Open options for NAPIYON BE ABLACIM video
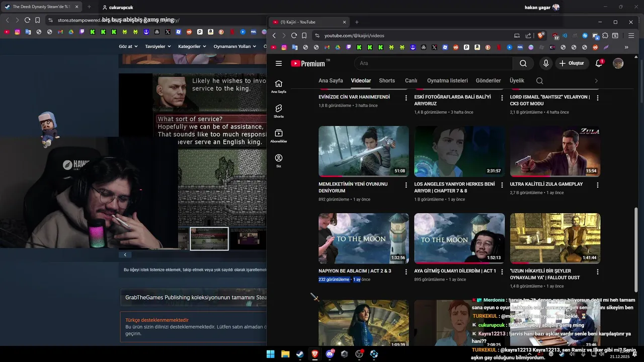Viewport: 644px width, 362px height. (x=406, y=272)
